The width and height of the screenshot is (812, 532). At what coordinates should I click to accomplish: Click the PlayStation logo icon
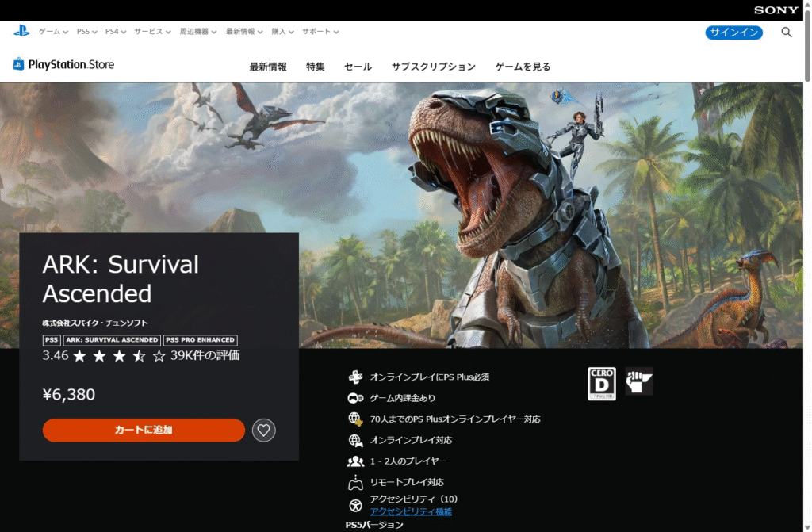click(21, 32)
